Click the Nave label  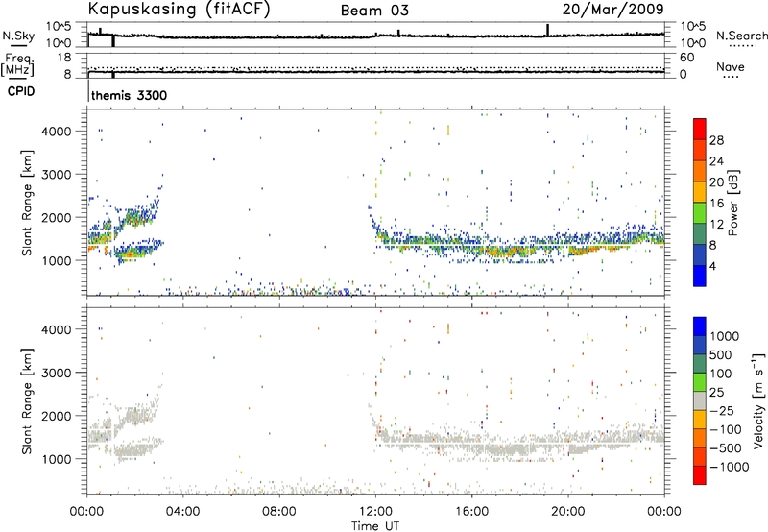click(731, 67)
